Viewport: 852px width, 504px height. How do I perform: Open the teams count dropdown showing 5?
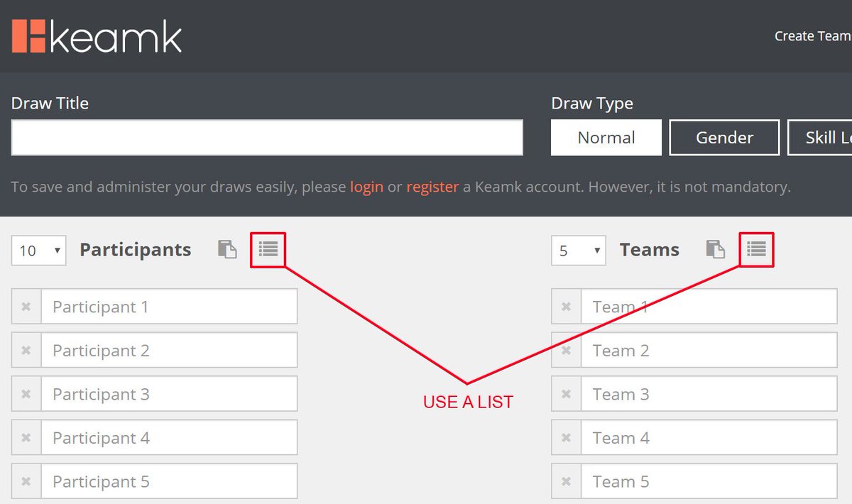(579, 251)
